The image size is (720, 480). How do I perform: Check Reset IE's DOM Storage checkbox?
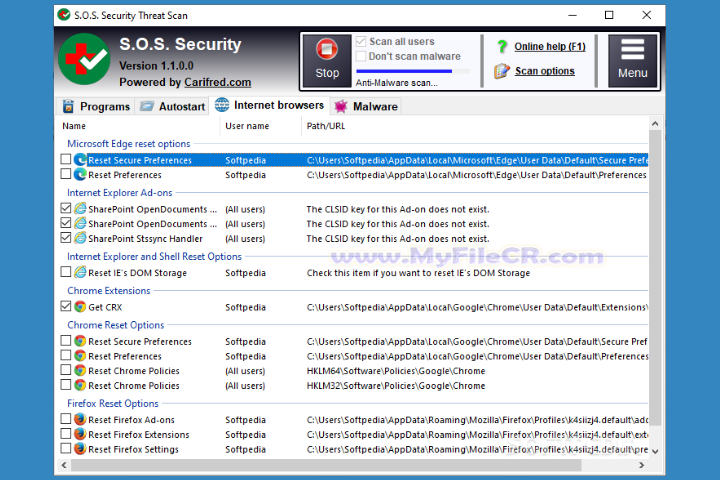click(x=66, y=272)
